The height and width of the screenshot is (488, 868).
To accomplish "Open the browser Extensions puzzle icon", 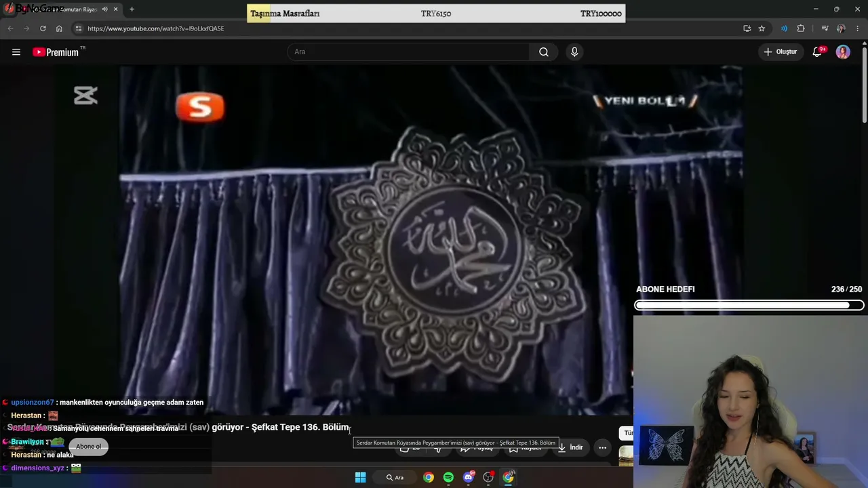I will [801, 28].
